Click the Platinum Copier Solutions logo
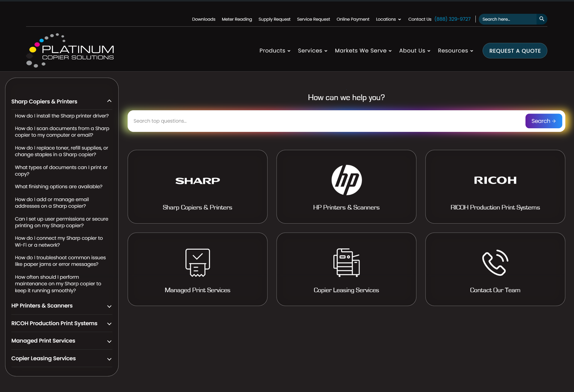574x392 pixels. click(70, 50)
